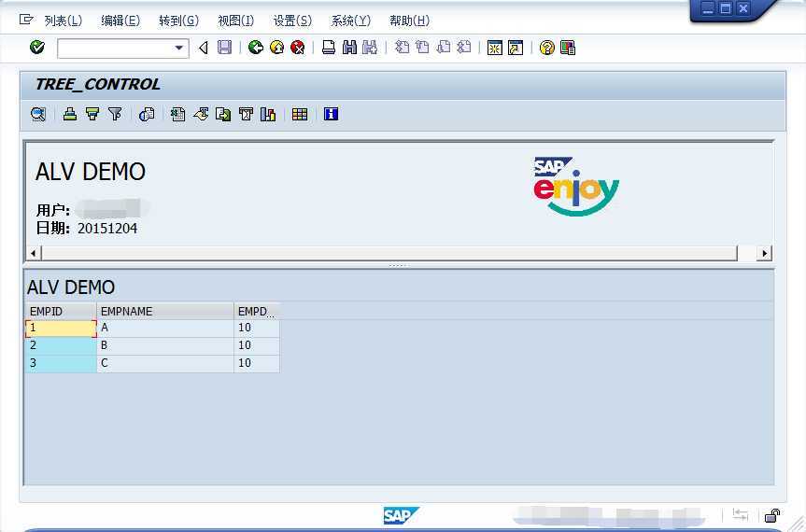
Task: Go to Next Page icon
Action: (443, 48)
